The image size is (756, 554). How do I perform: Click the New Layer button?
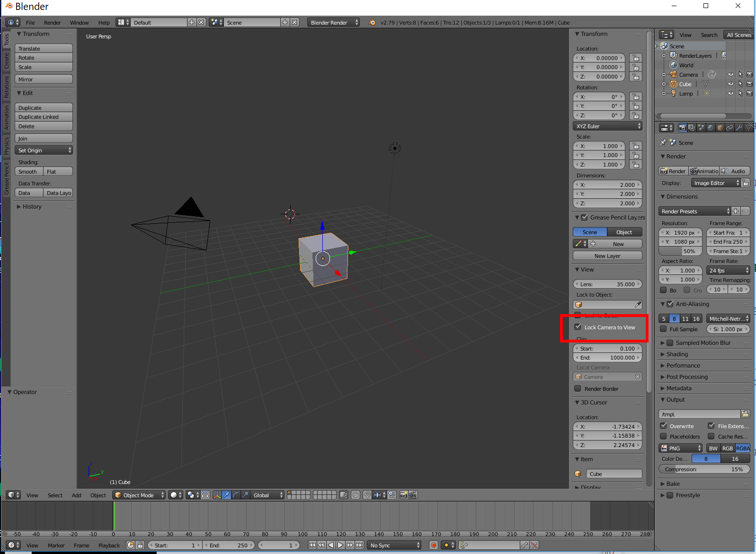(607, 255)
